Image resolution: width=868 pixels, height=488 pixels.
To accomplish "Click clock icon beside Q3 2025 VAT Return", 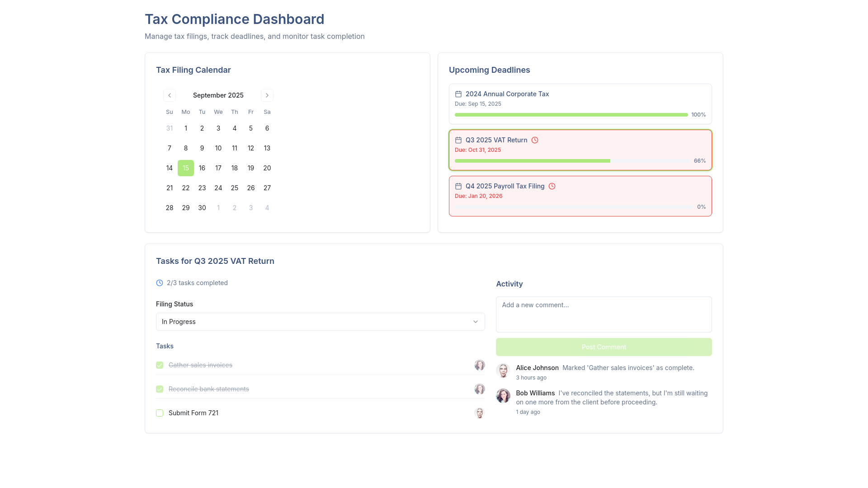I will [x=535, y=140].
